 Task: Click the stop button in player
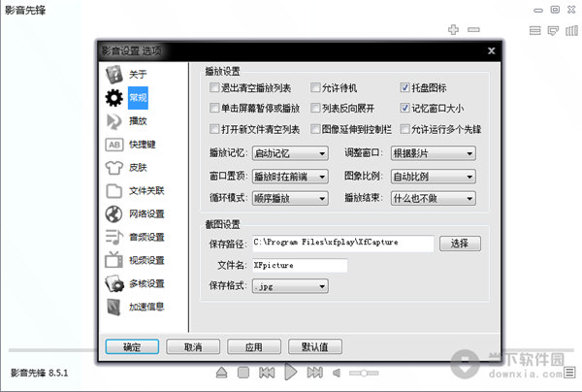[x=243, y=373]
